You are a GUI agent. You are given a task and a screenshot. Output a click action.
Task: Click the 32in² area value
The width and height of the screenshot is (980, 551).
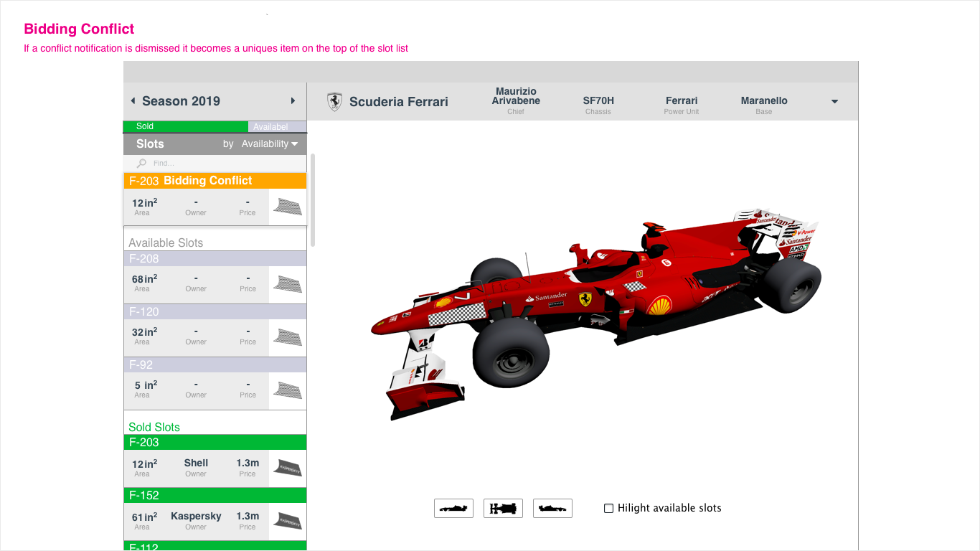coord(144,331)
